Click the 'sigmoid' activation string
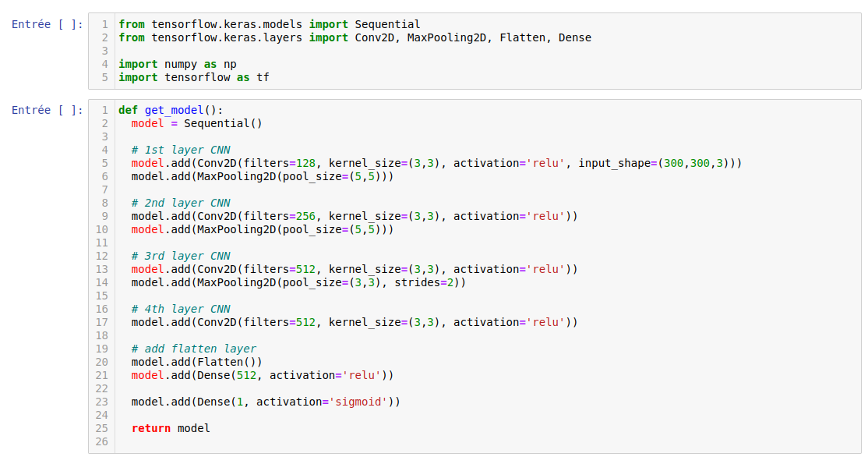Viewport: 868px width, 457px height. coord(361,402)
